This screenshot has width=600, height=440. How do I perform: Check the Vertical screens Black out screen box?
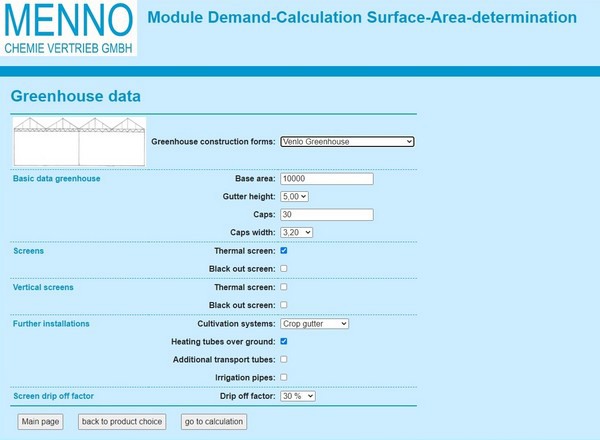[x=284, y=305]
